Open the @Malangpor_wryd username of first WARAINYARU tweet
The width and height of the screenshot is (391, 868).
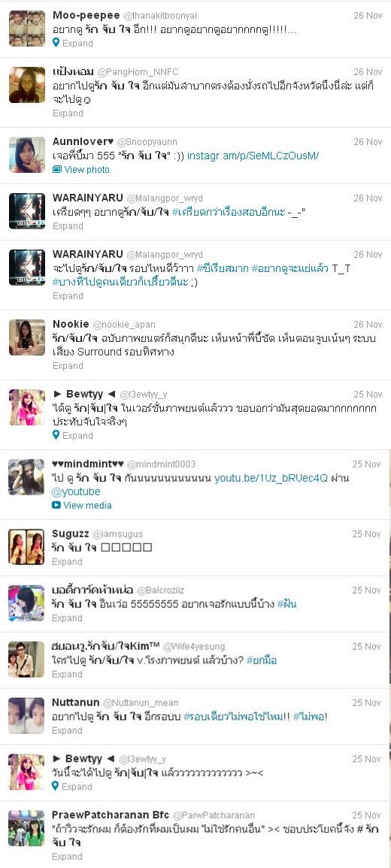pos(165,198)
